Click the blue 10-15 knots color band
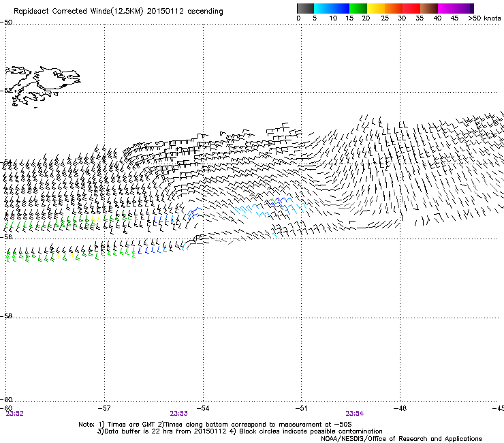The image size is (504, 443). [x=341, y=8]
